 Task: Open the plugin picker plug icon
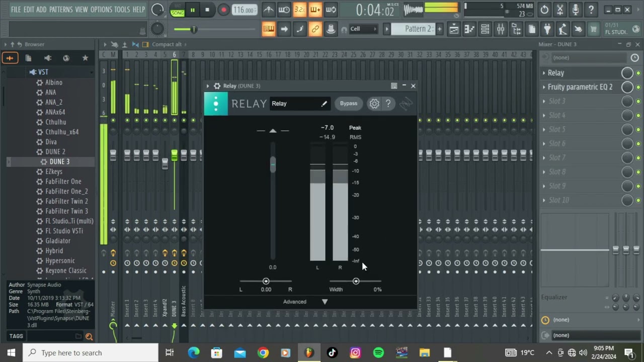point(547,29)
